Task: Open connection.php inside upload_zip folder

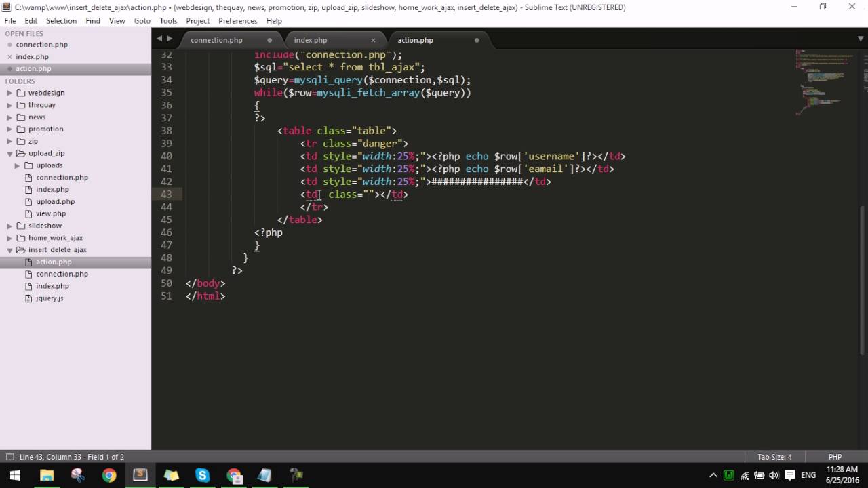Action: tap(62, 178)
